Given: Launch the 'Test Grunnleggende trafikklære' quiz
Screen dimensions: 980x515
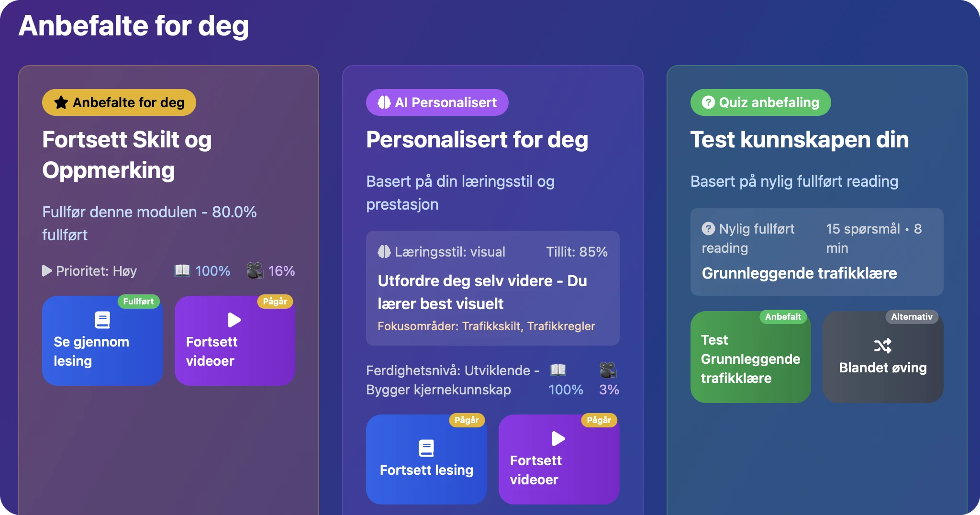Looking at the screenshot, I should click(750, 358).
